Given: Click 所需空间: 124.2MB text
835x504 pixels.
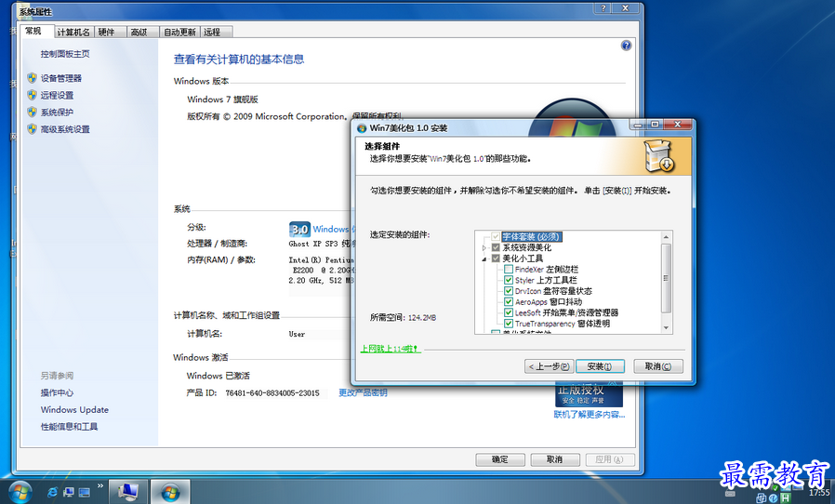Looking at the screenshot, I should pyautogui.click(x=404, y=317).
